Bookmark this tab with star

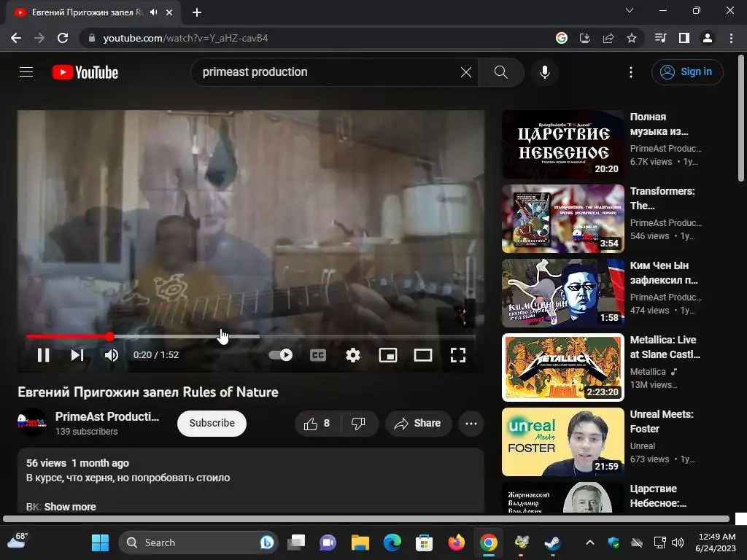[x=632, y=38]
